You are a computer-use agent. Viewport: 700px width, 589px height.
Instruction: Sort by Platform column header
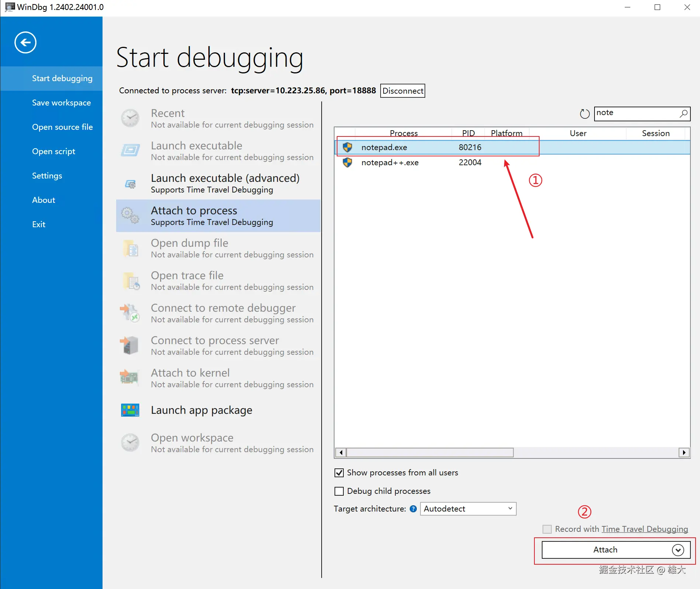(507, 133)
